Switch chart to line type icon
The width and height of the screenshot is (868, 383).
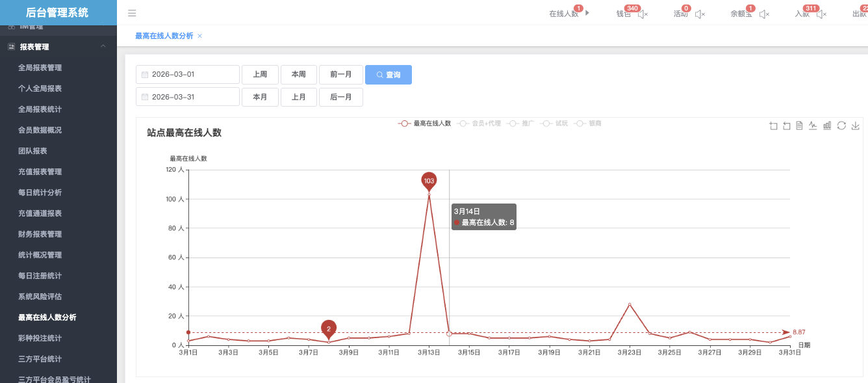point(813,125)
